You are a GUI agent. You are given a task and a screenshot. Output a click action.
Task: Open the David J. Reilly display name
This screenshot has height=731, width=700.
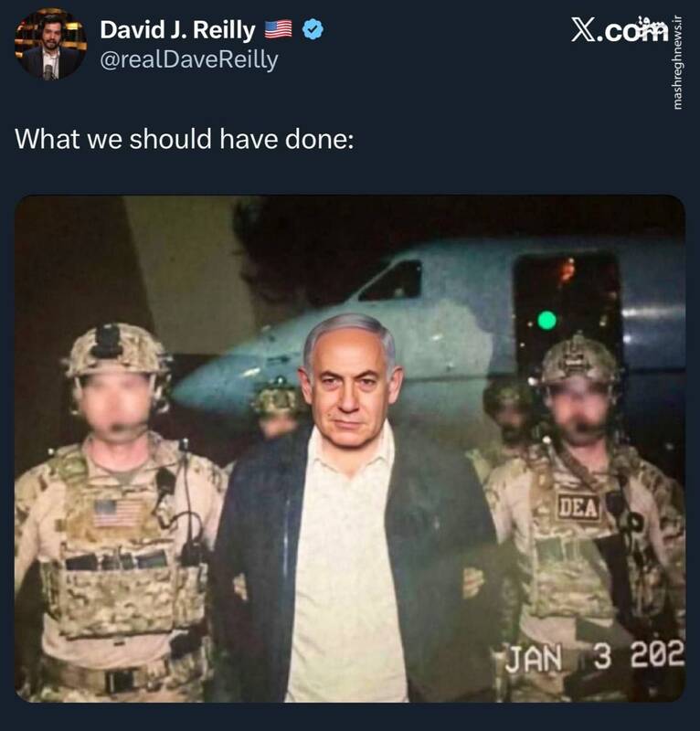(x=177, y=30)
